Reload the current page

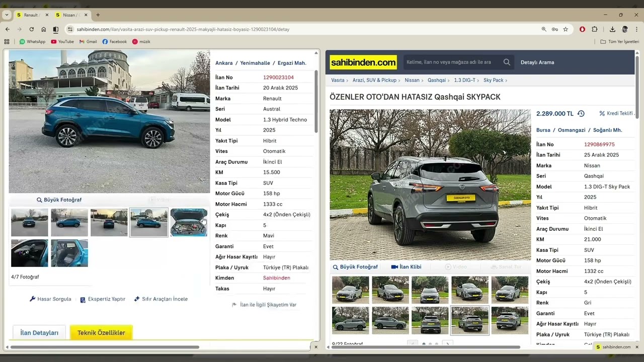pos(31,29)
